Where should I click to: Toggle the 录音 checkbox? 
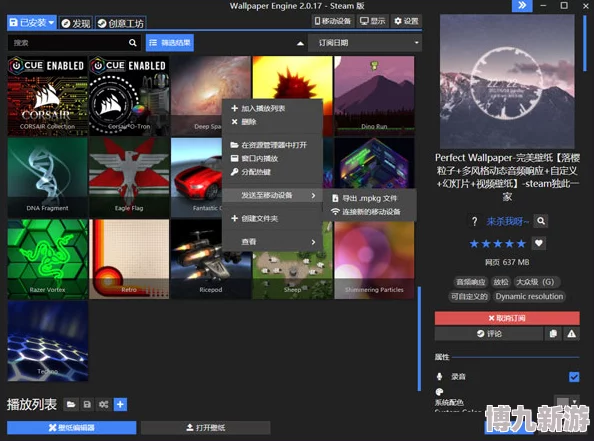tap(574, 377)
